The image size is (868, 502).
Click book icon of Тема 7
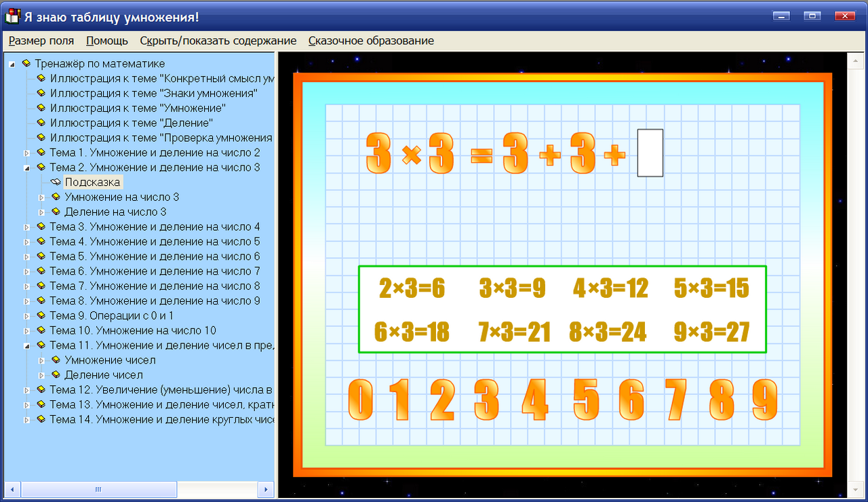41,286
